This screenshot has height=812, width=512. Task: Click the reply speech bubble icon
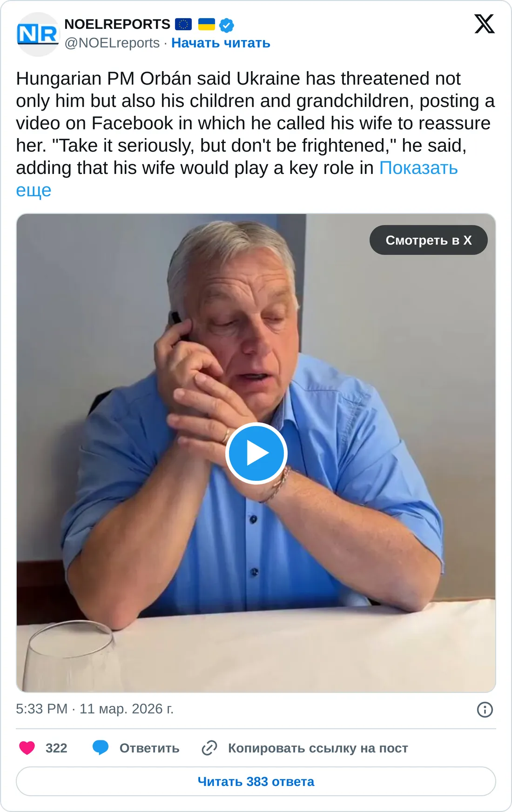pos(101,748)
